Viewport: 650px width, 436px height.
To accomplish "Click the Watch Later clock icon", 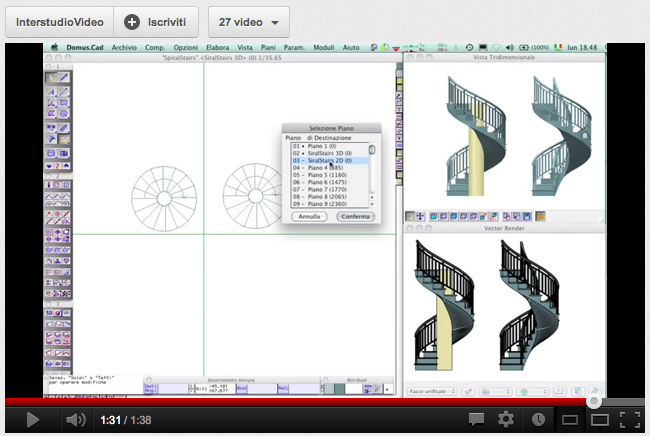I will tap(538, 419).
